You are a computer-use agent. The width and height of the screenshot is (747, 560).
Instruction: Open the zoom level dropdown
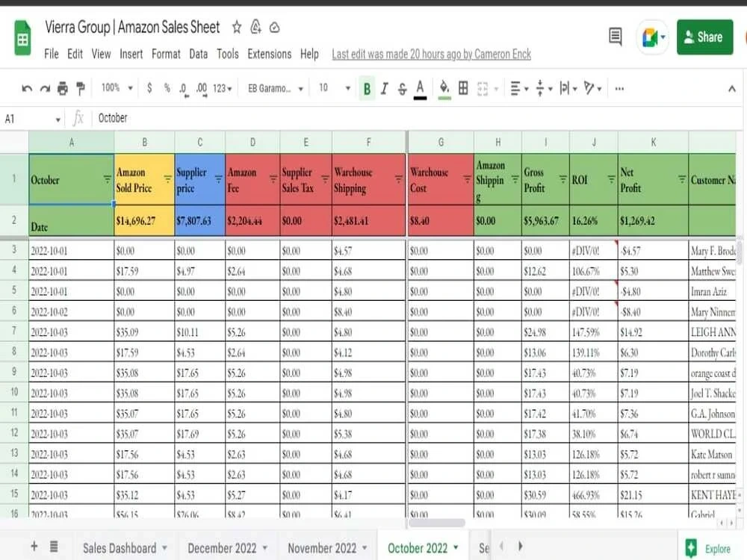(117, 87)
